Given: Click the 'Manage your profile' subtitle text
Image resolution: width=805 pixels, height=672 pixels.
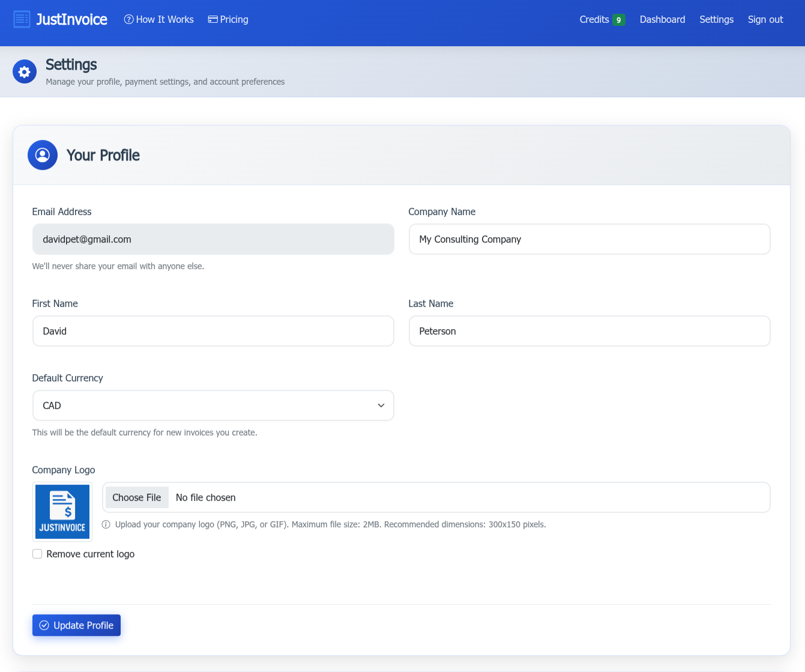Looking at the screenshot, I should [166, 82].
